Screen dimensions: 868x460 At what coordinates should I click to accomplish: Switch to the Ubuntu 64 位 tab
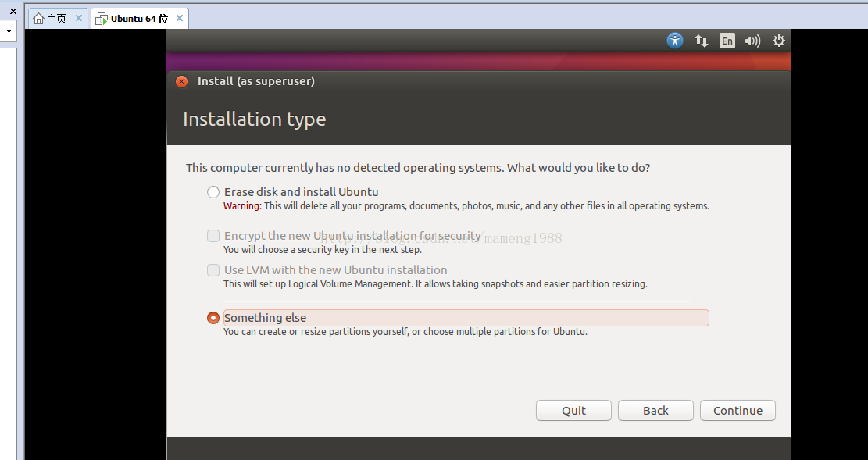pyautogui.click(x=140, y=18)
